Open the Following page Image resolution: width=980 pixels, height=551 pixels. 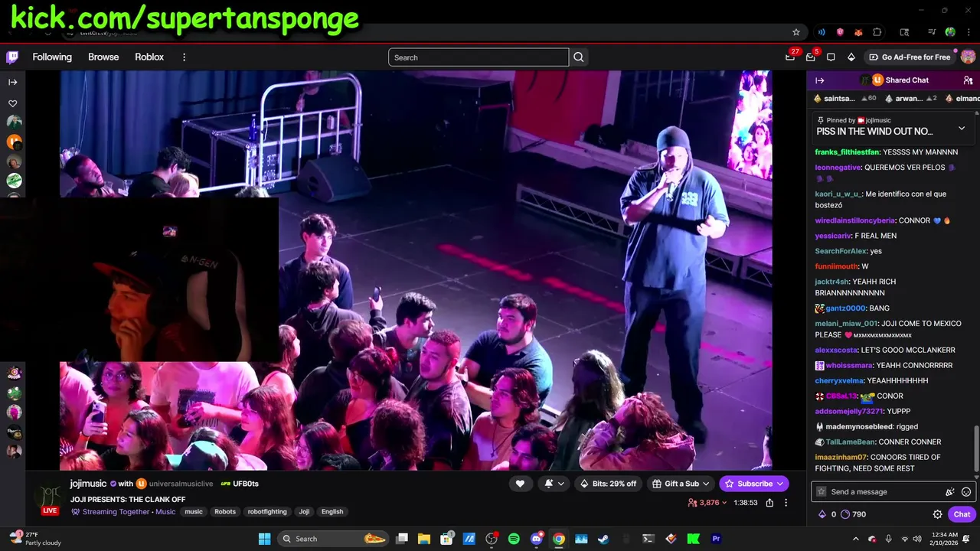click(x=52, y=57)
